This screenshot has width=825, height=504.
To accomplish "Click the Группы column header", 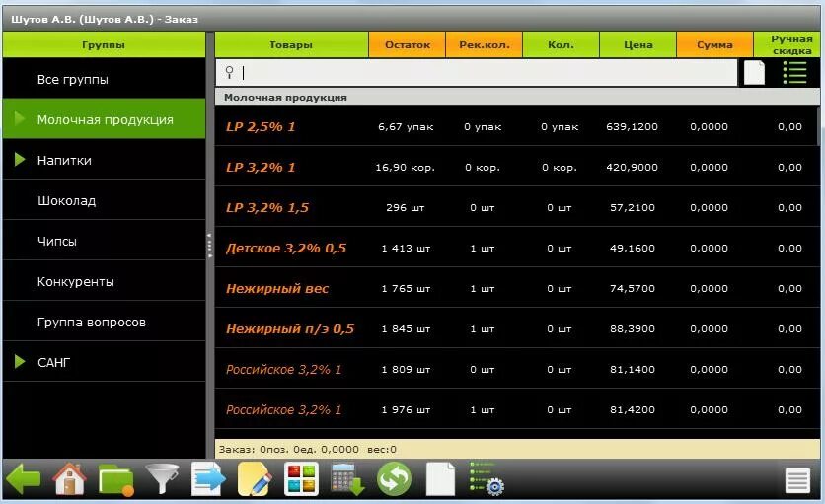I will 105,44.
